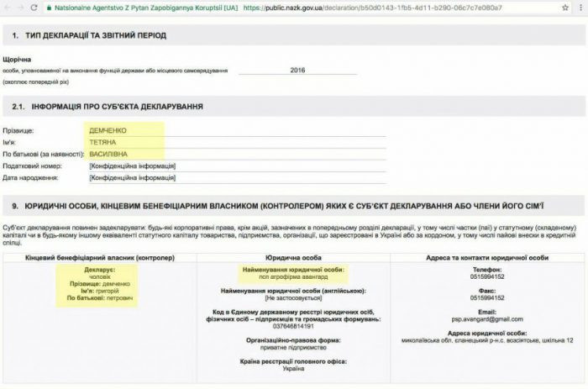
Task: Click tax number confidential information field
Action: 238,166
